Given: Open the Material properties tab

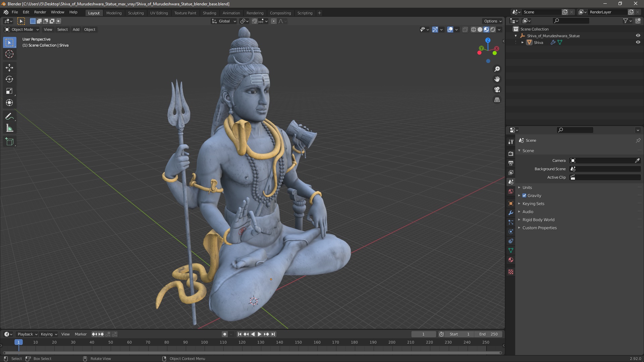Looking at the screenshot, I should pos(511,260).
